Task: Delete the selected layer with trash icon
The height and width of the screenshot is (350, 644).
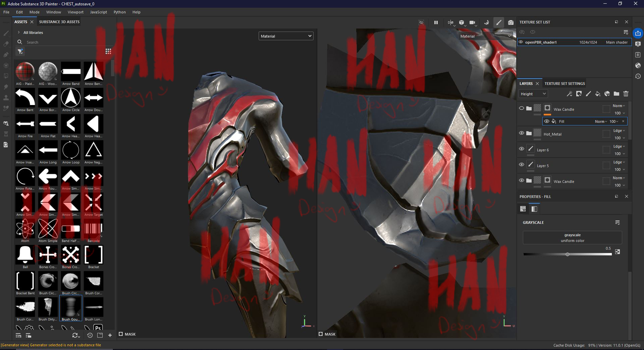Action: click(x=626, y=94)
